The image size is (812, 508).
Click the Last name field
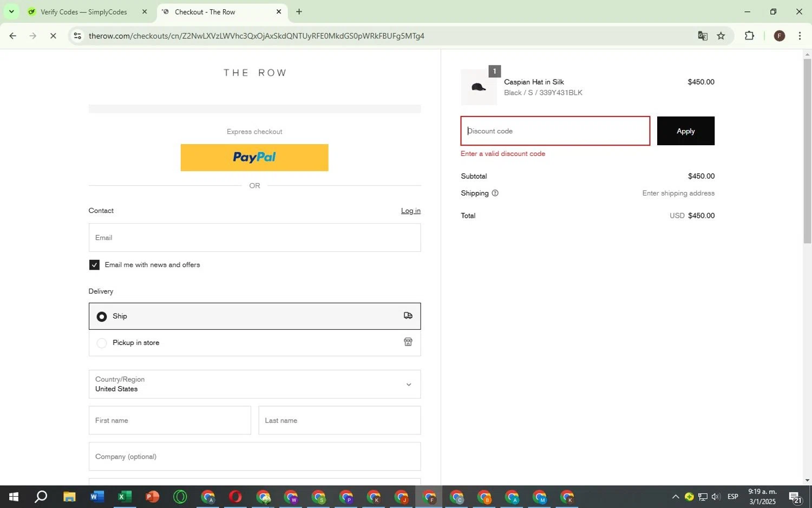click(x=339, y=420)
